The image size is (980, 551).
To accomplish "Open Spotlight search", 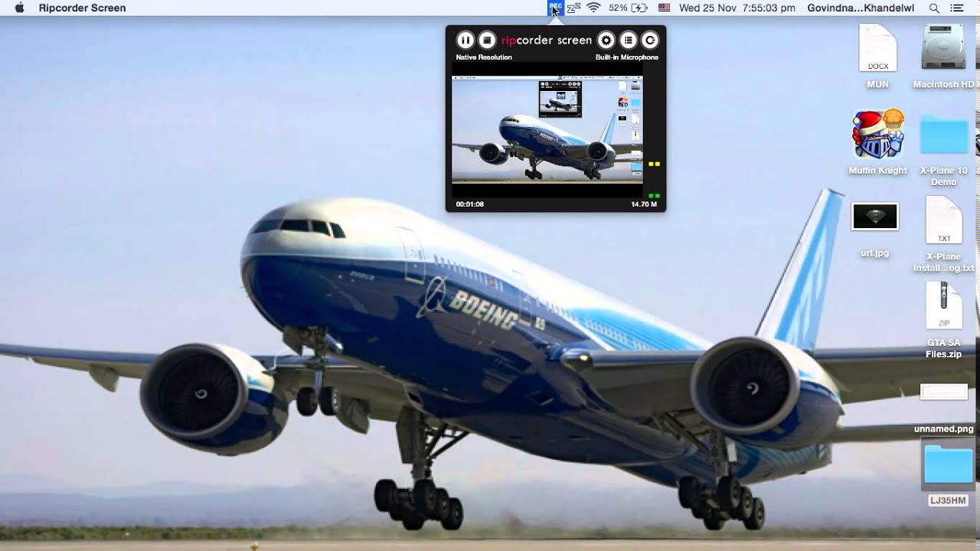I will tap(934, 8).
